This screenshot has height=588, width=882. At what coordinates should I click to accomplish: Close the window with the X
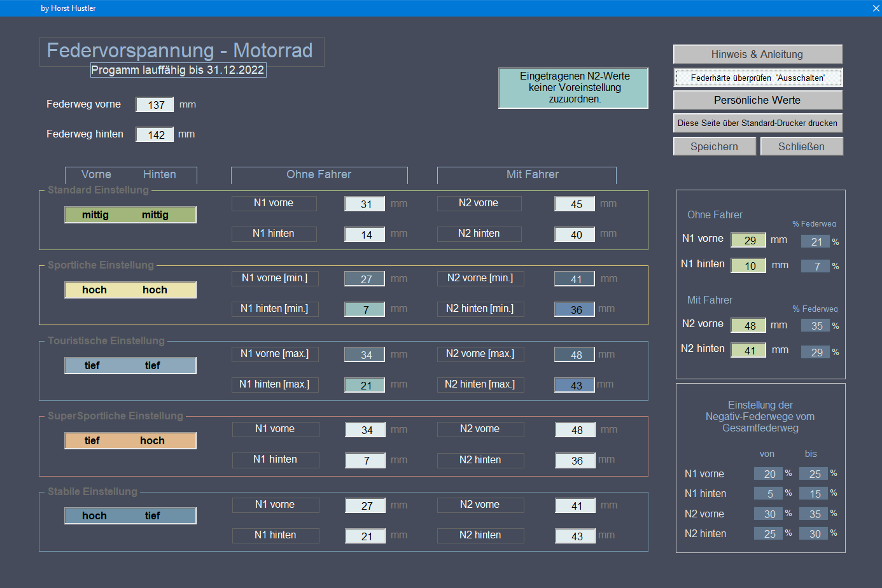click(876, 8)
